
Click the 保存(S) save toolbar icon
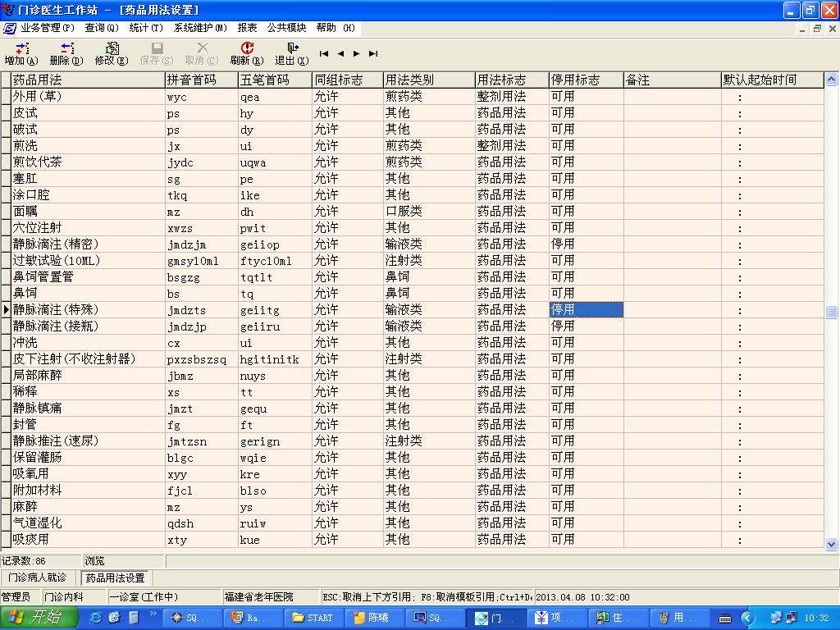click(x=157, y=53)
